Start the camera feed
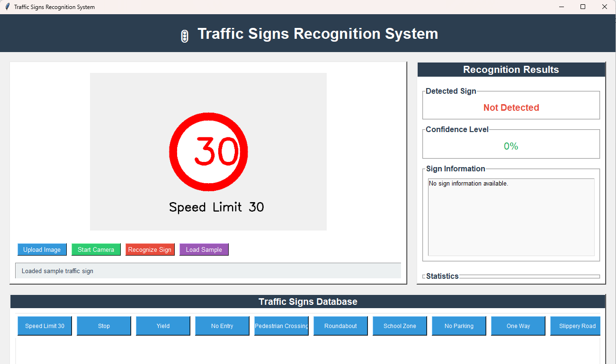The width and height of the screenshot is (616, 364). [96, 249]
